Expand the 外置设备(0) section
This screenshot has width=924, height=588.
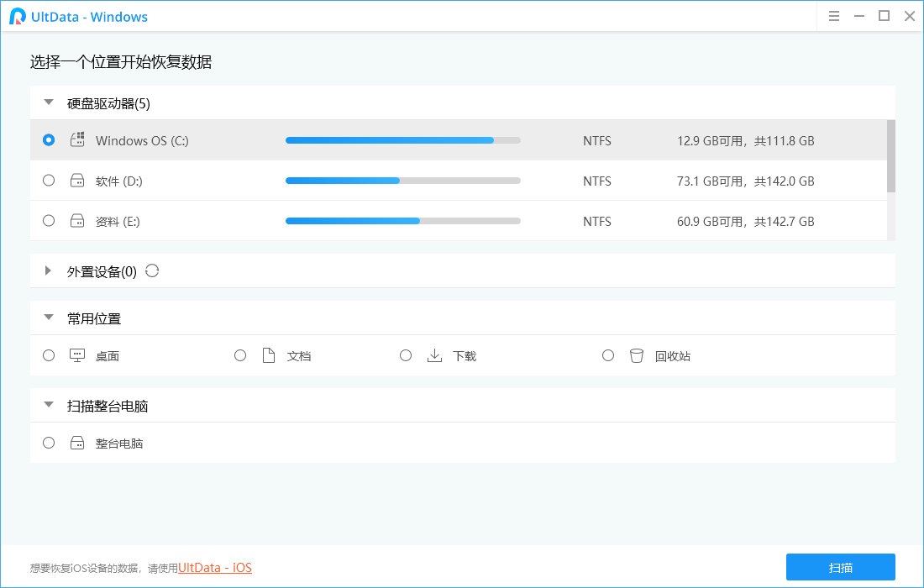[48, 270]
